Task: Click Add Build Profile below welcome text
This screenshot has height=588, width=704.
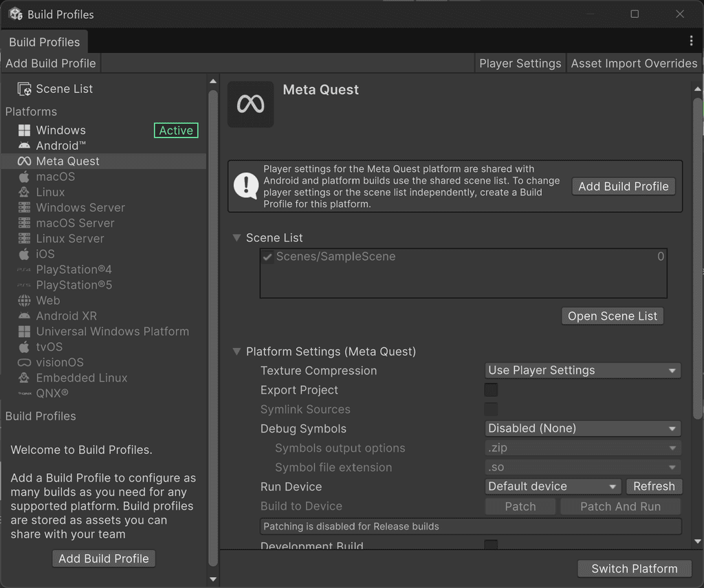Action: (104, 558)
